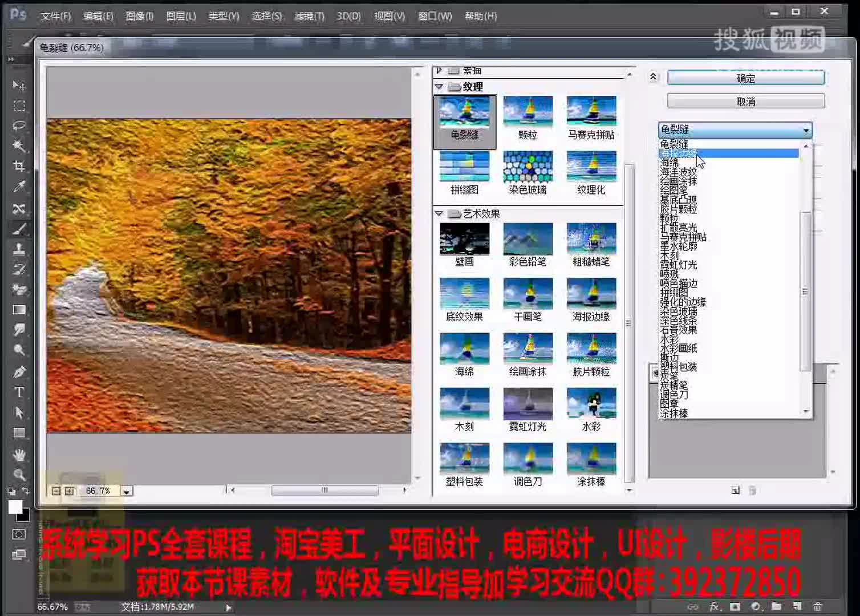Click the 龟裂缝 filter combo box
This screenshot has width=860, height=616.
(735, 130)
